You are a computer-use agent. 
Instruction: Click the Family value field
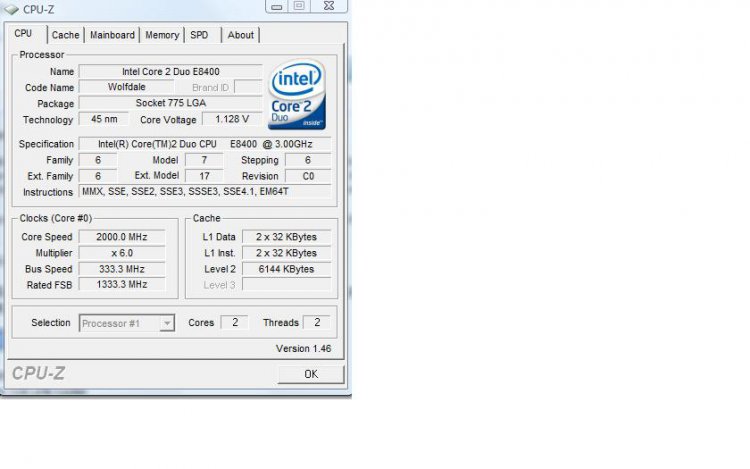tap(98, 160)
